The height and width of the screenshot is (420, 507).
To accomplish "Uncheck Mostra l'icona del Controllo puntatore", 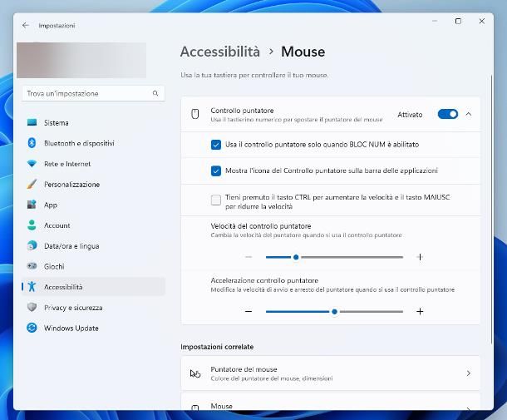I will click(x=215, y=170).
